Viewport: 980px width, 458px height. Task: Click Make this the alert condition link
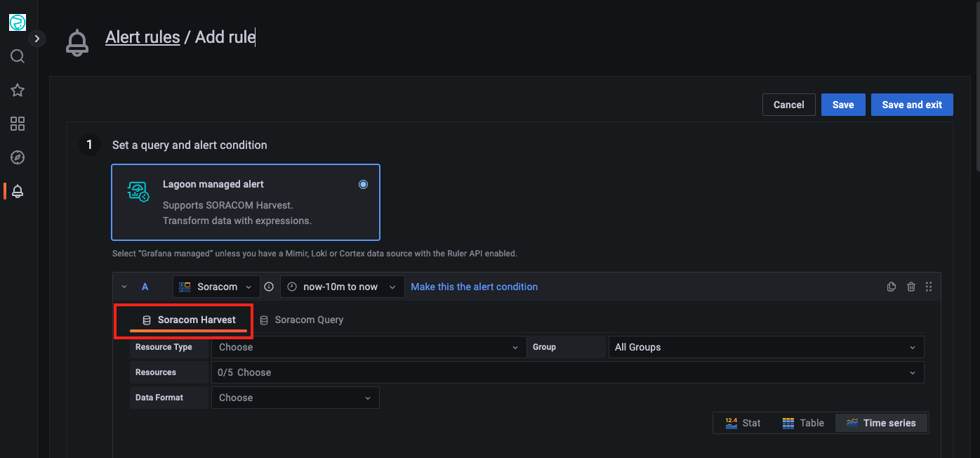click(x=475, y=287)
